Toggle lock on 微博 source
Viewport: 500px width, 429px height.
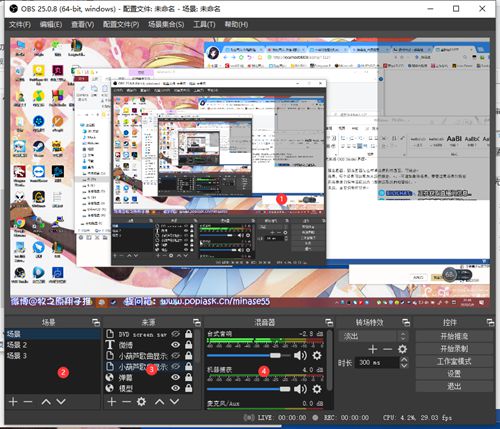pyautogui.click(x=189, y=344)
